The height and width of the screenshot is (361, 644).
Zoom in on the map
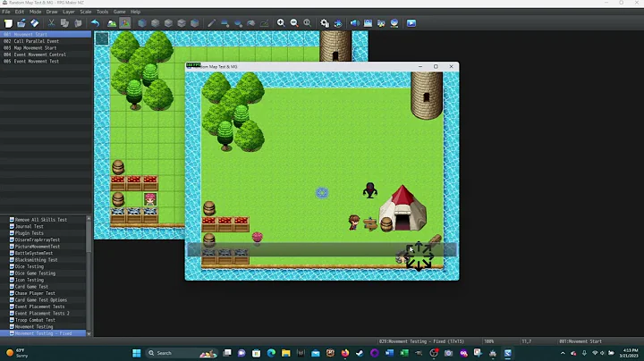[281, 23]
